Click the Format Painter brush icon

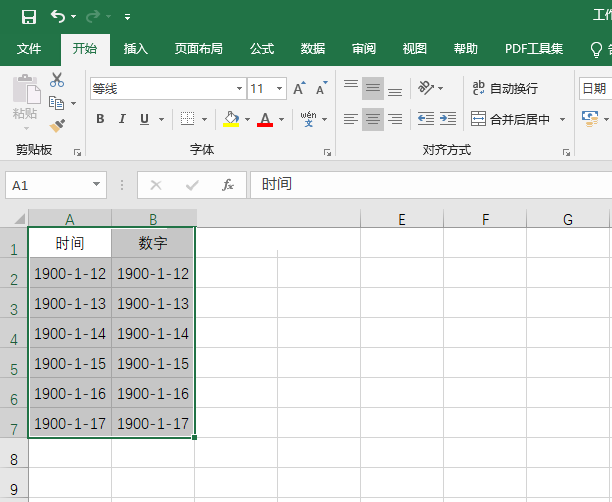(x=57, y=125)
